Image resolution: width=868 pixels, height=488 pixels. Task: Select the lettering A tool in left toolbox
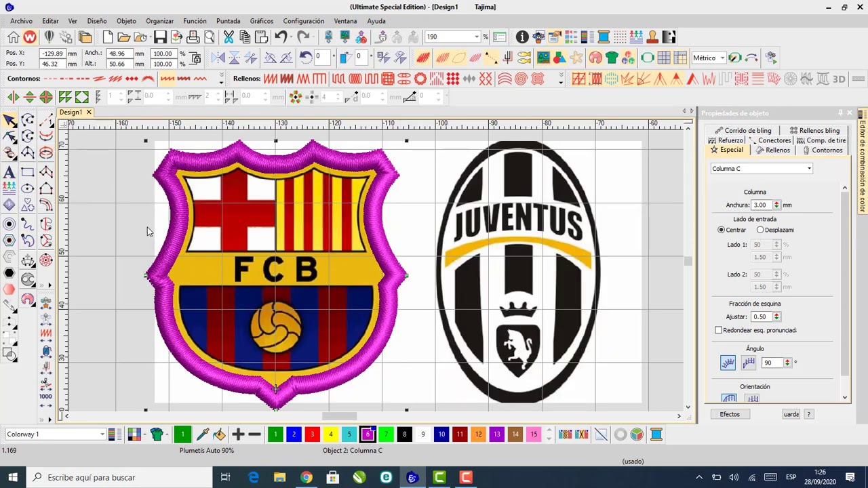(9, 172)
